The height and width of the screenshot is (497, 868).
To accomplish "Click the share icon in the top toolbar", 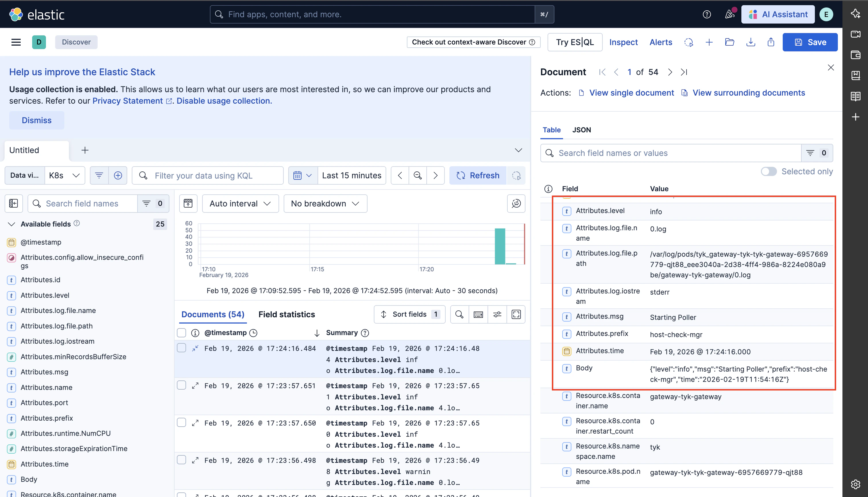I will [770, 42].
